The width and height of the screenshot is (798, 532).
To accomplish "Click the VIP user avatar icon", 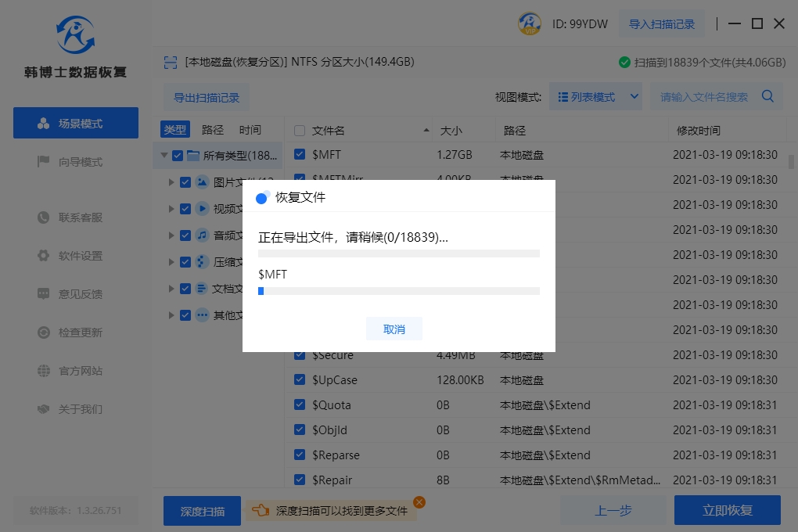I will click(x=530, y=23).
